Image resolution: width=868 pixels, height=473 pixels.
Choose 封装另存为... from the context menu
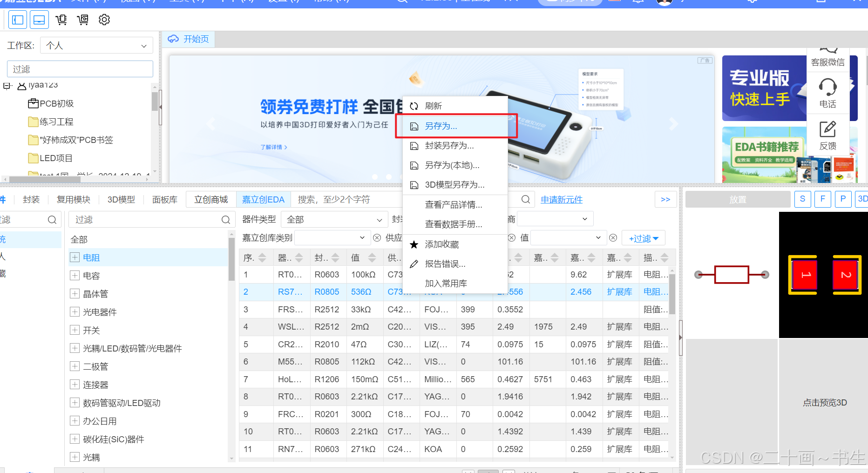[x=455, y=146]
